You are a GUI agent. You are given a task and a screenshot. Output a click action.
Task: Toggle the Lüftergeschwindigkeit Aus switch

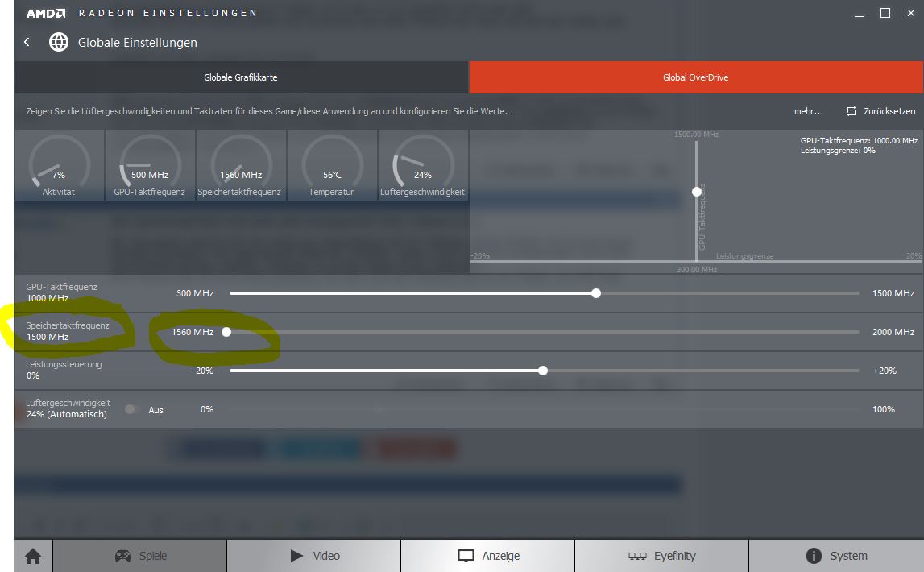click(x=132, y=409)
